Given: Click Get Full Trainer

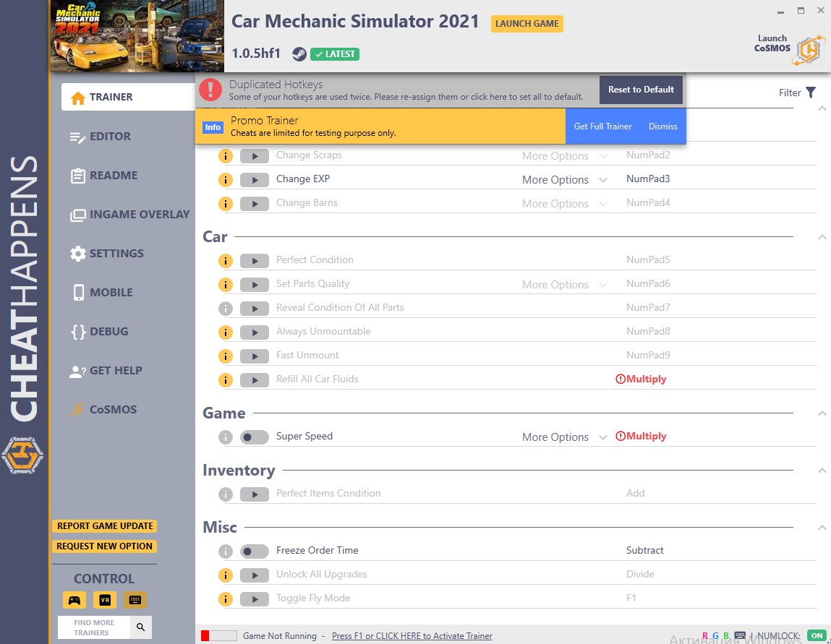Looking at the screenshot, I should pyautogui.click(x=602, y=126).
